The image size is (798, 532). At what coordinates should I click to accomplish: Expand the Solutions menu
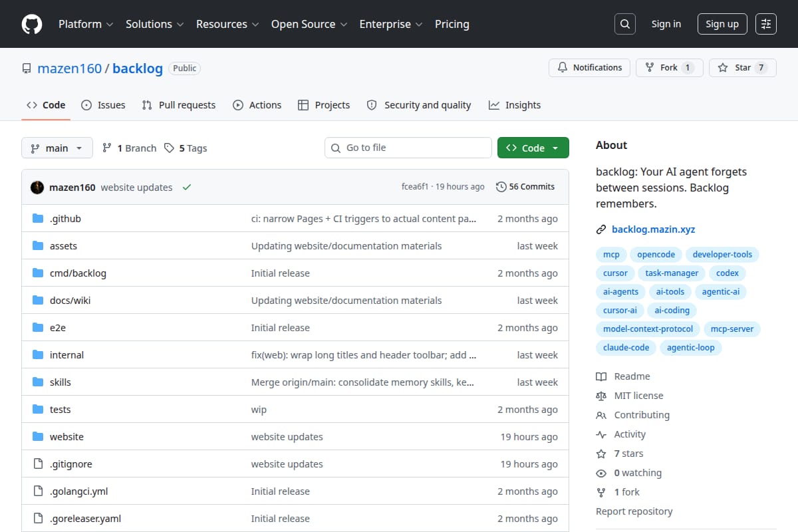(x=154, y=24)
